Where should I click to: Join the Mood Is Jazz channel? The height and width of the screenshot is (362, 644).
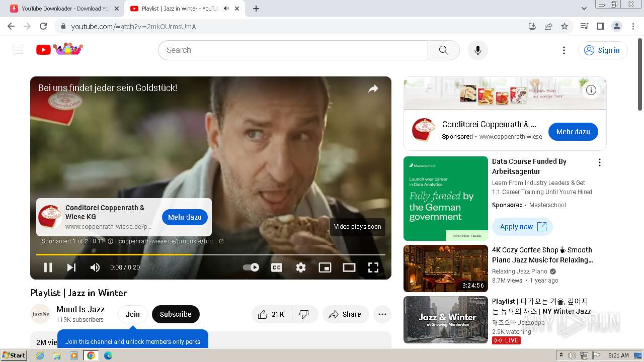(x=133, y=314)
